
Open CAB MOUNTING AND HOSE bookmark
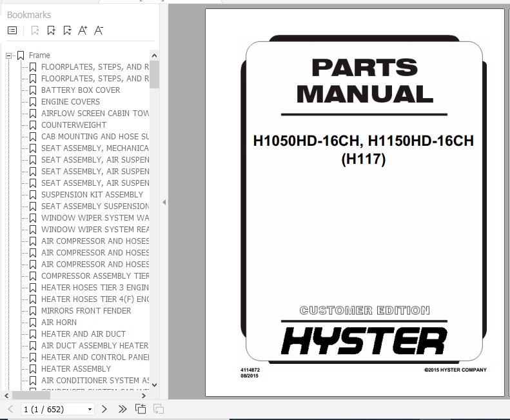95,137
